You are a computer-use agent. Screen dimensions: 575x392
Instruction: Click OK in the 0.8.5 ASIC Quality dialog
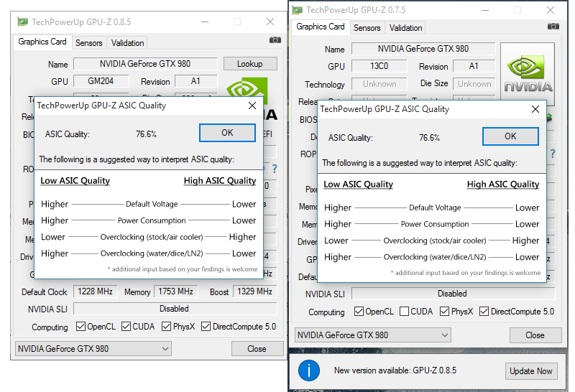(227, 133)
